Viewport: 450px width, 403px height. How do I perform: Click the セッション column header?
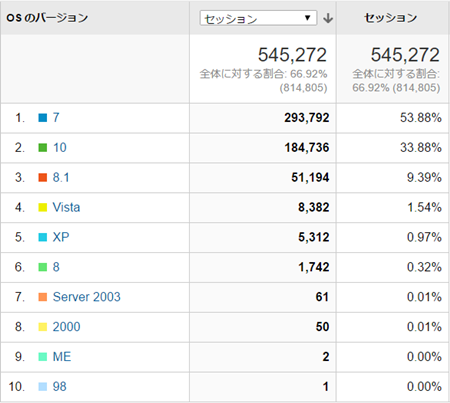point(390,18)
